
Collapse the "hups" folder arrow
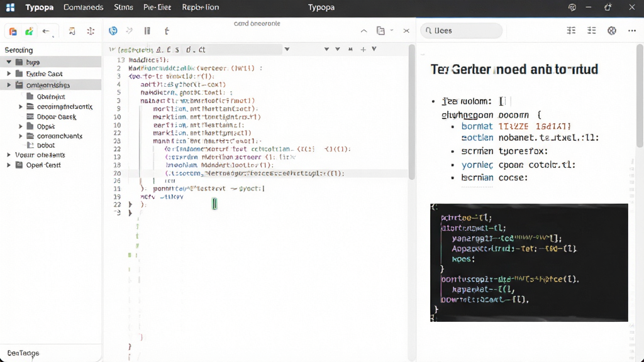point(9,62)
